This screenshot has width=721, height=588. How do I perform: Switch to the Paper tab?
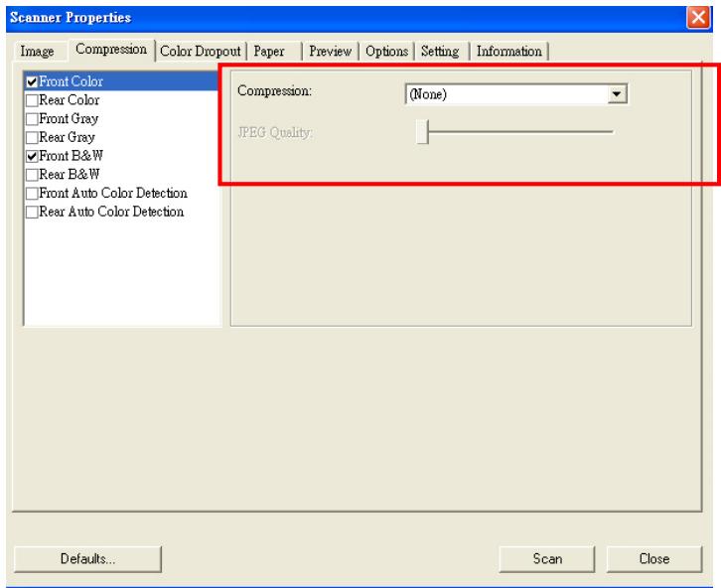point(268,52)
